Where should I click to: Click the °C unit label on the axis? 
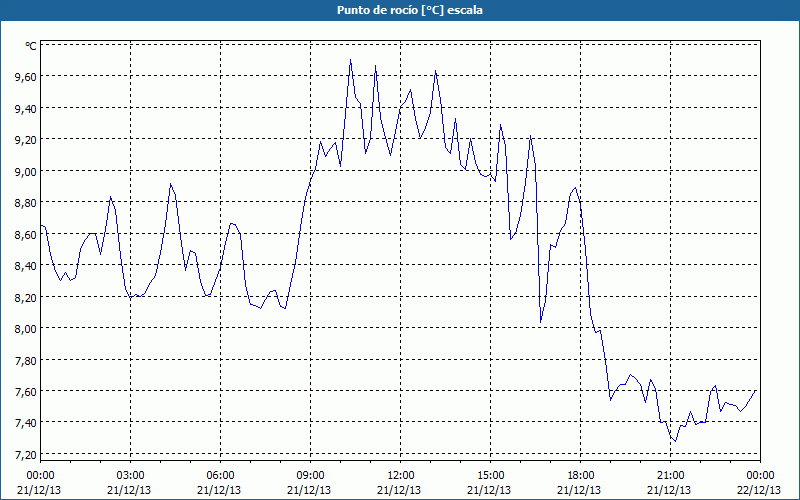click(x=31, y=46)
